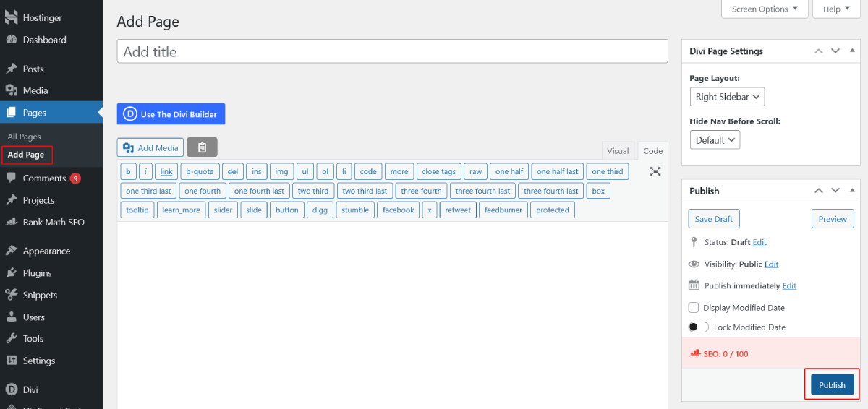
Task: Click the close tags button
Action: [439, 171]
